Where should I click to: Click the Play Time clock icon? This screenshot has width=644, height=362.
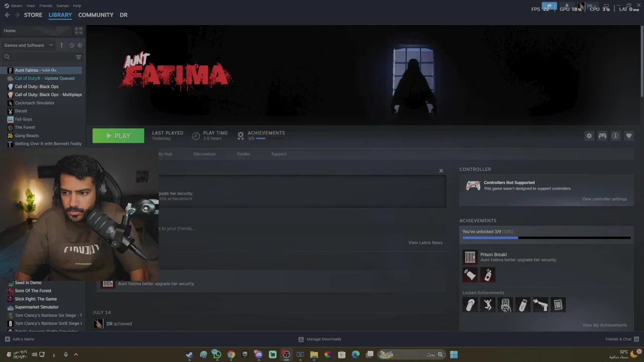click(x=196, y=136)
